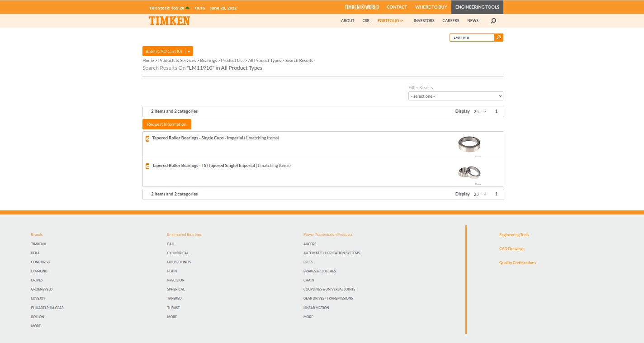Open bottom Display 25 dropdown

pyautogui.click(x=480, y=194)
